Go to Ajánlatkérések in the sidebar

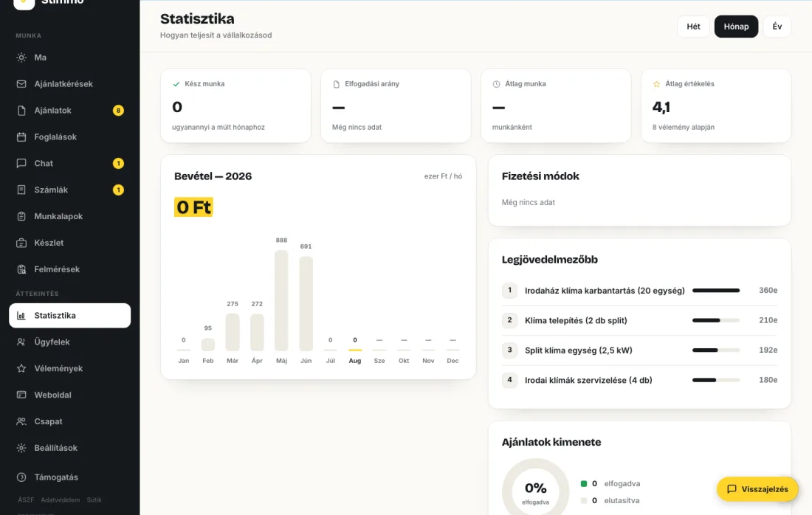pos(70,84)
